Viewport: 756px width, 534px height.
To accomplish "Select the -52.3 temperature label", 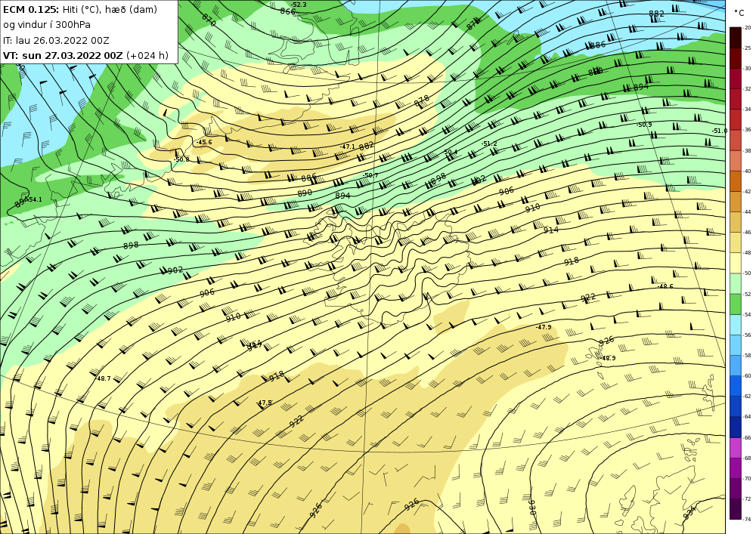I will [x=299, y=5].
